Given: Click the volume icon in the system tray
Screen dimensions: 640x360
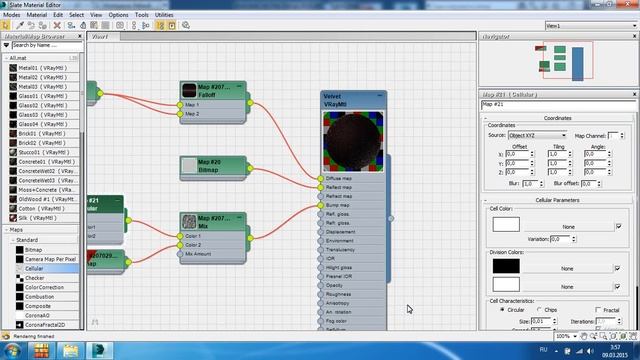Looking at the screenshot, I should point(590,351).
